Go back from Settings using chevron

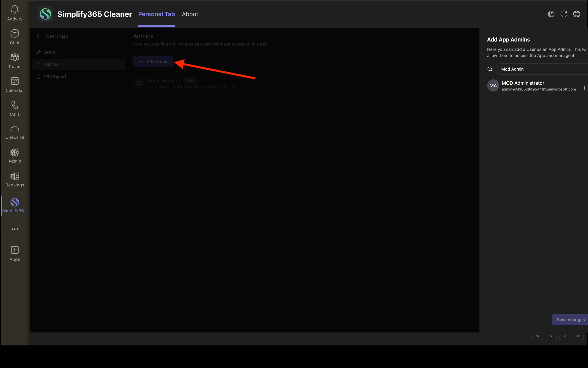tap(38, 36)
